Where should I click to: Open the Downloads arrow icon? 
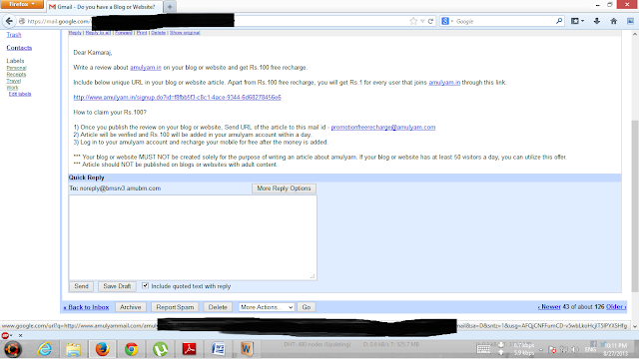(x=597, y=21)
